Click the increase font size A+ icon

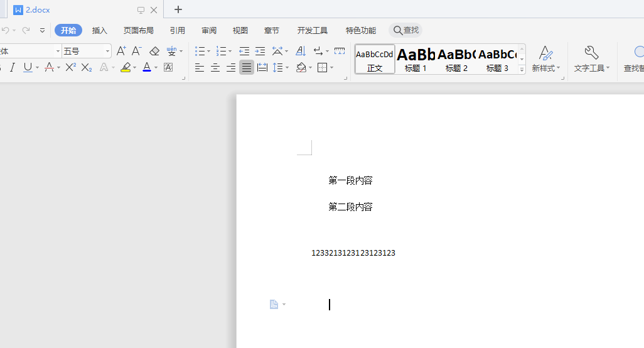pyautogui.click(x=121, y=51)
